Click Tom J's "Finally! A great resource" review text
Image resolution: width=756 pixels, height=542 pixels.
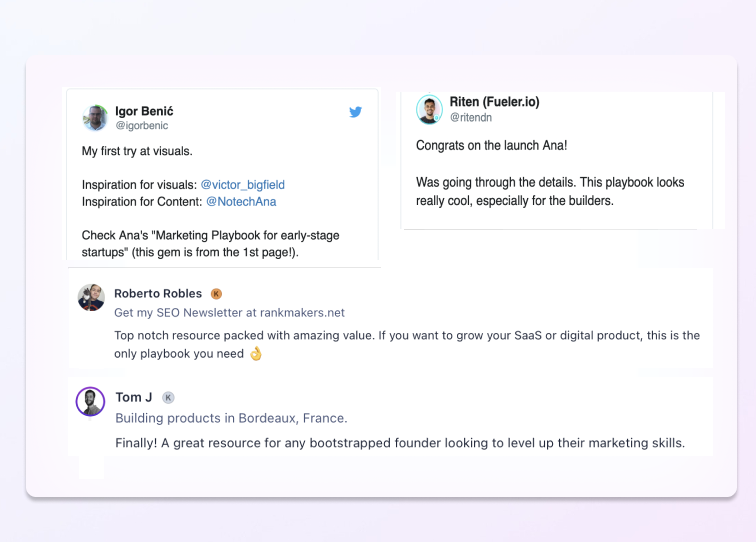[x=400, y=443]
